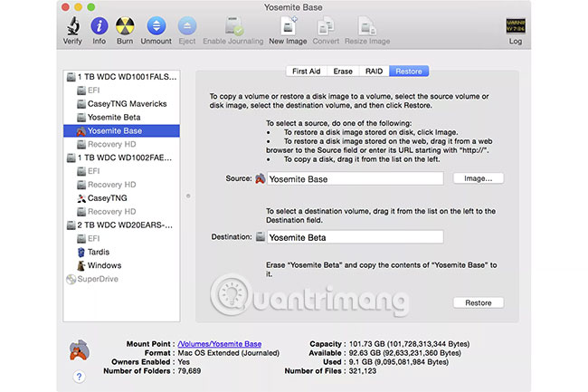This screenshot has height=392, width=588.
Task: Select the EFI partition under WD1001FALS
Action: (x=121, y=91)
